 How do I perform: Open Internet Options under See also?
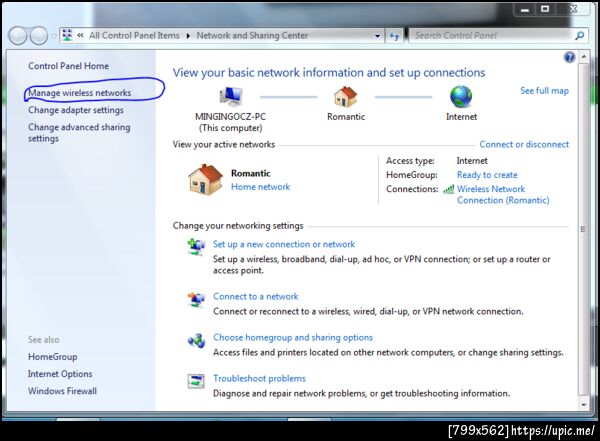tap(60, 374)
